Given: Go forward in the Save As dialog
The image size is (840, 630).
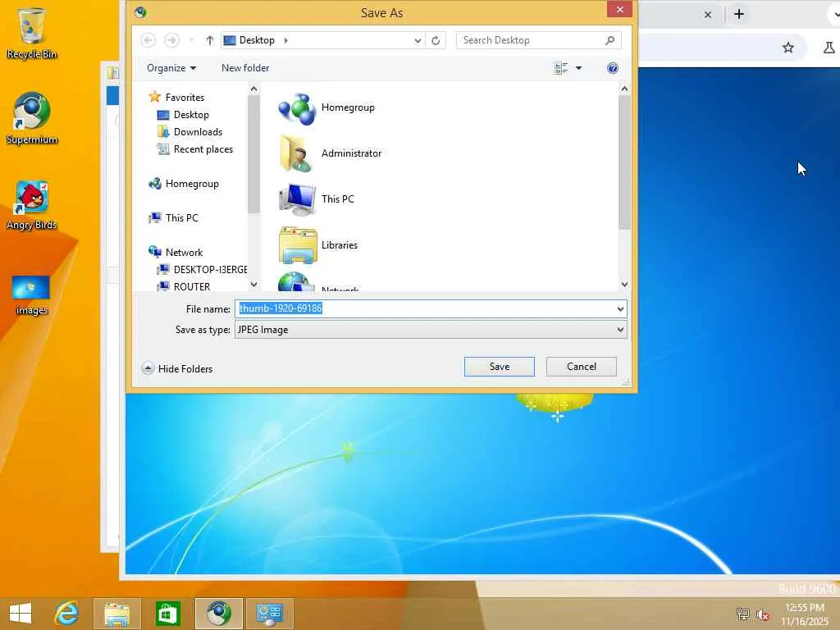Looking at the screenshot, I should (171, 40).
